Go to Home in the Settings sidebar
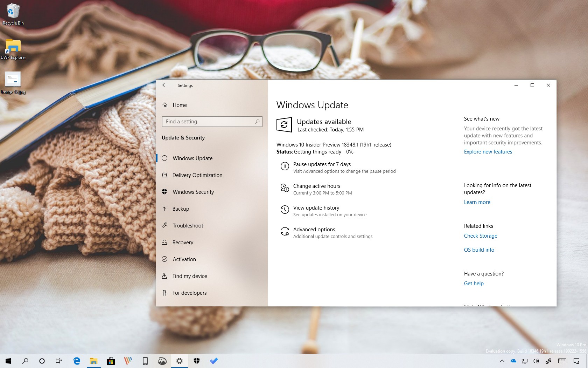This screenshot has width=588, height=368. pyautogui.click(x=180, y=105)
